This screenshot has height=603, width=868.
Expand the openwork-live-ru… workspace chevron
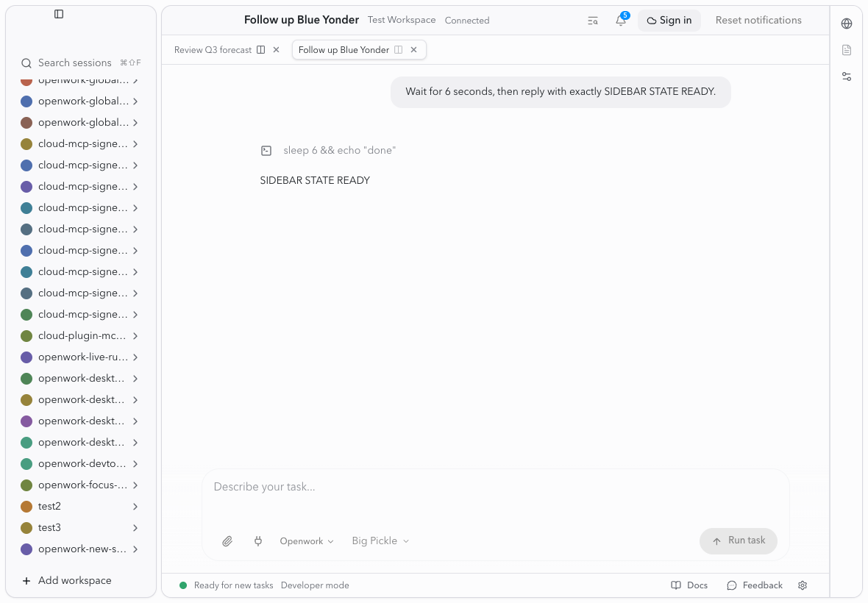135,357
